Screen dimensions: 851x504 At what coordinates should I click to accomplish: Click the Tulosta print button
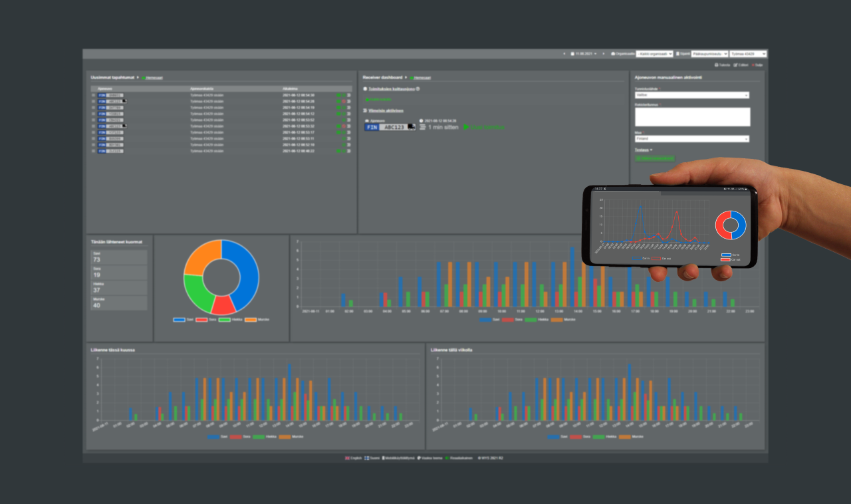tap(722, 65)
